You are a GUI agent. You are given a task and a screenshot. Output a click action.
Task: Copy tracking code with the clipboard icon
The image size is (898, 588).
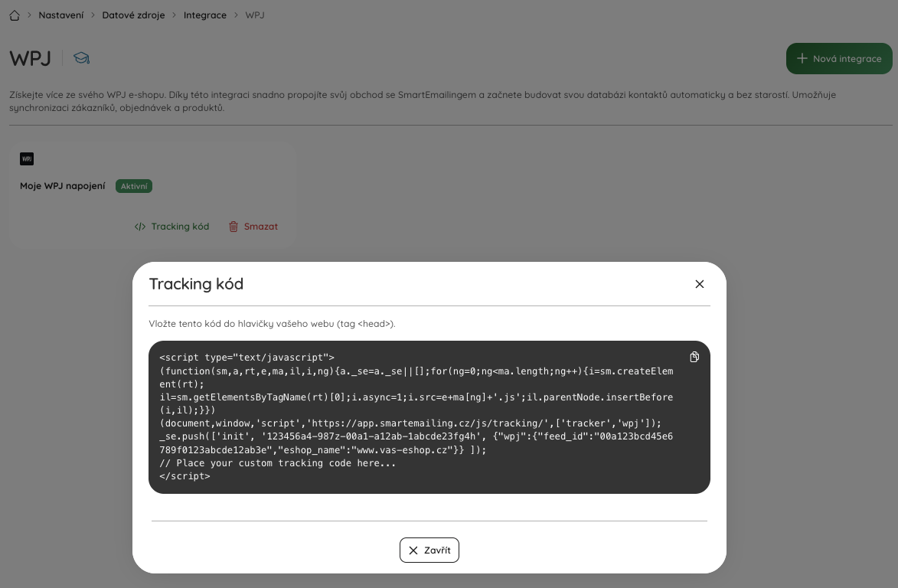click(694, 358)
